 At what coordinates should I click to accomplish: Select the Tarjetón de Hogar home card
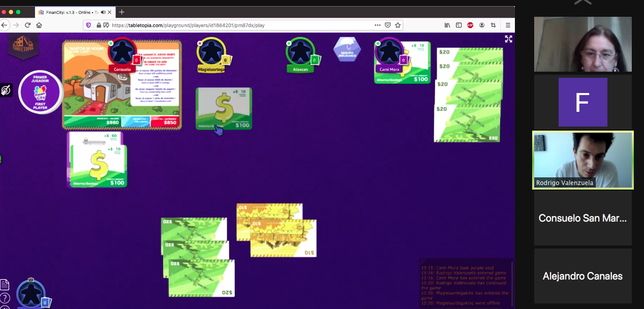click(122, 84)
